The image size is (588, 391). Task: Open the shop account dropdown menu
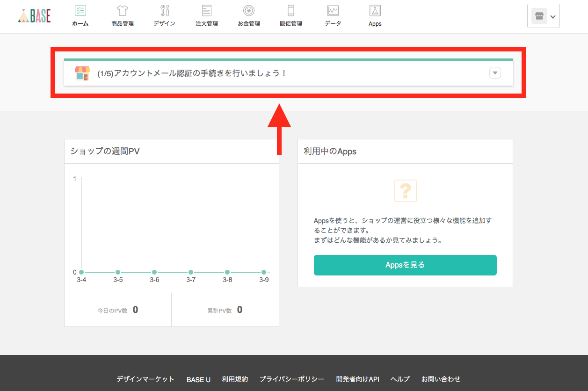[543, 16]
